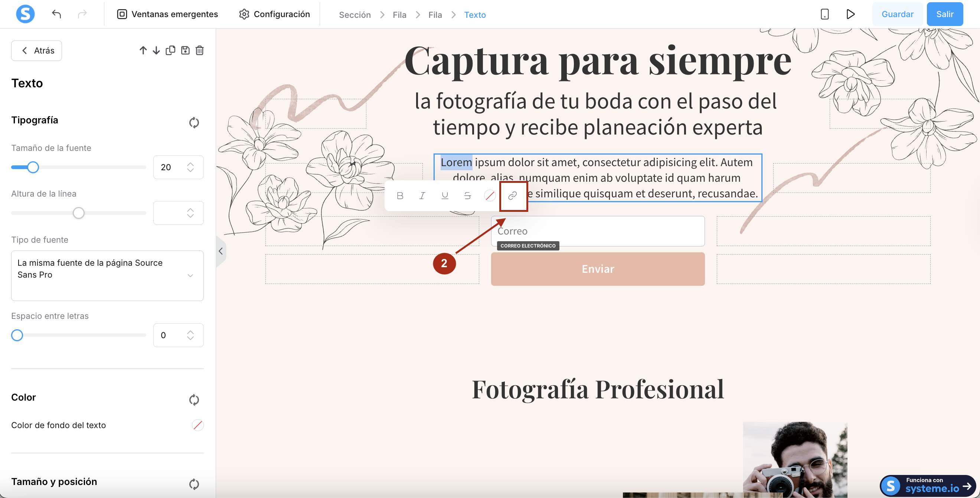980x498 pixels.
Task: Open Configuración in the top bar
Action: click(274, 14)
